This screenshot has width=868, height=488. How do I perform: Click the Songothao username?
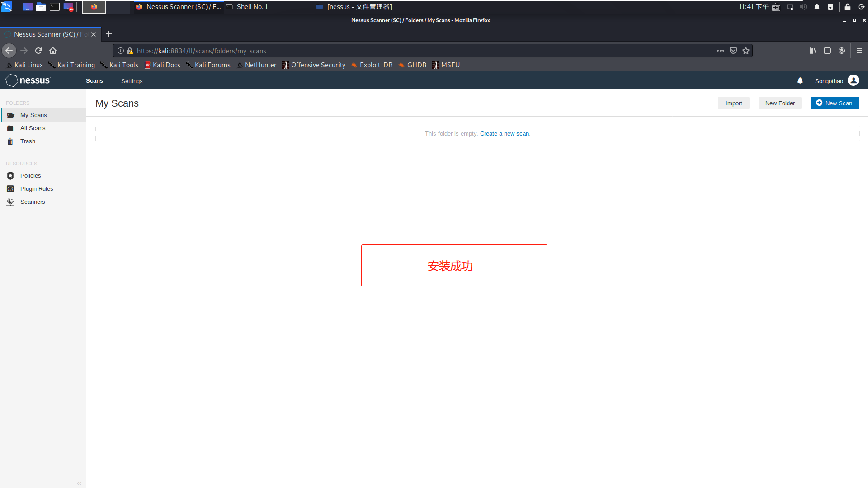(x=829, y=81)
